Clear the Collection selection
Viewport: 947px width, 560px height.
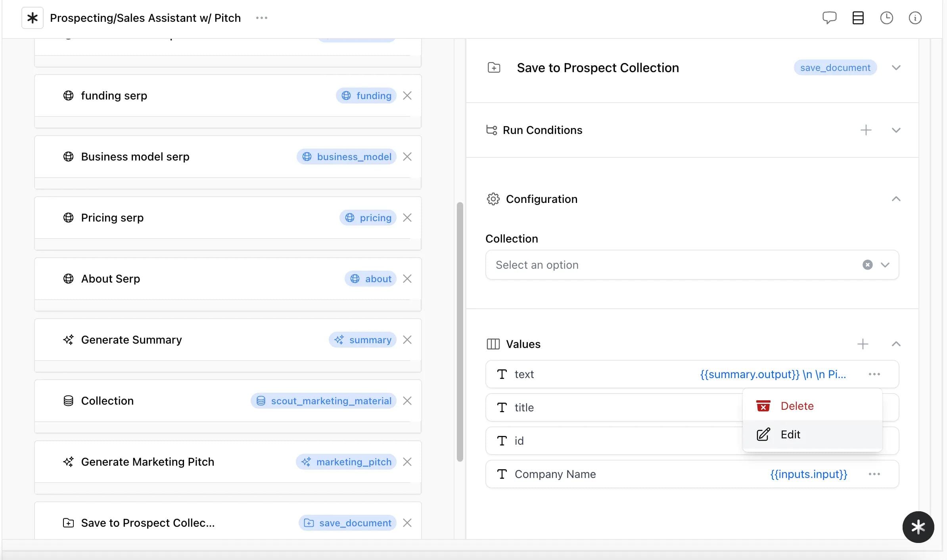[867, 265]
